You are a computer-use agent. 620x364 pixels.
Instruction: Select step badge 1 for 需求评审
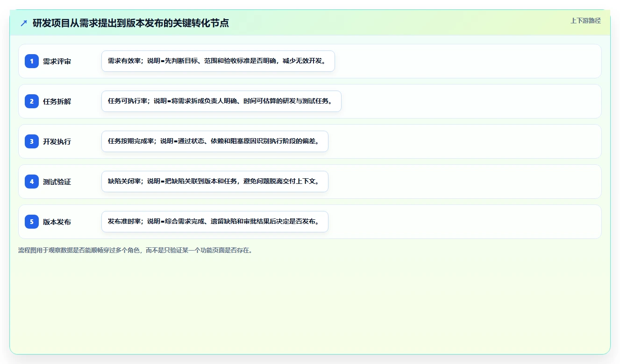pyautogui.click(x=32, y=61)
